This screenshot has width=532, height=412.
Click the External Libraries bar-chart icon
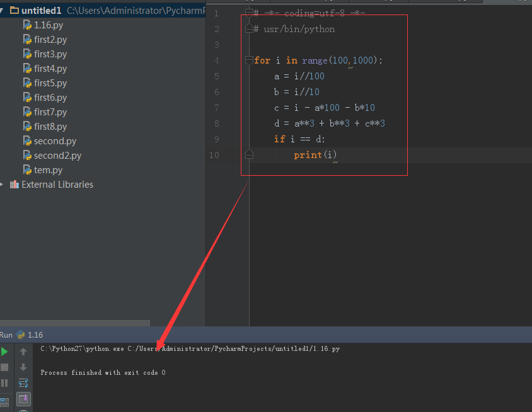(x=14, y=185)
